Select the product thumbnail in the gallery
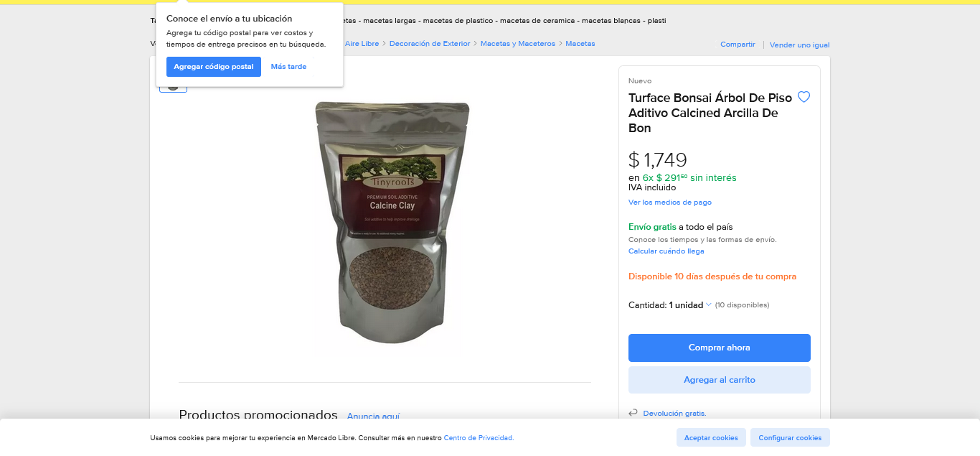Image resolution: width=980 pixels, height=456 pixels. (173, 88)
